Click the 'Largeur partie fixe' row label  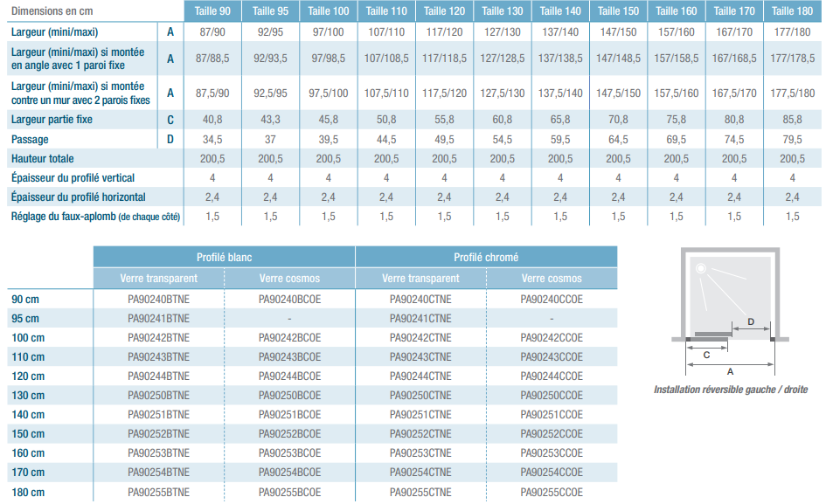coord(52,120)
